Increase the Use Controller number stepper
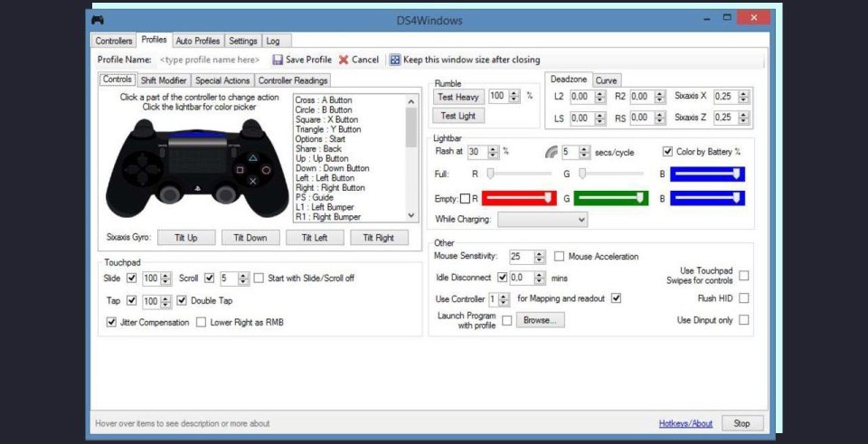The image size is (868, 444). tap(505, 296)
